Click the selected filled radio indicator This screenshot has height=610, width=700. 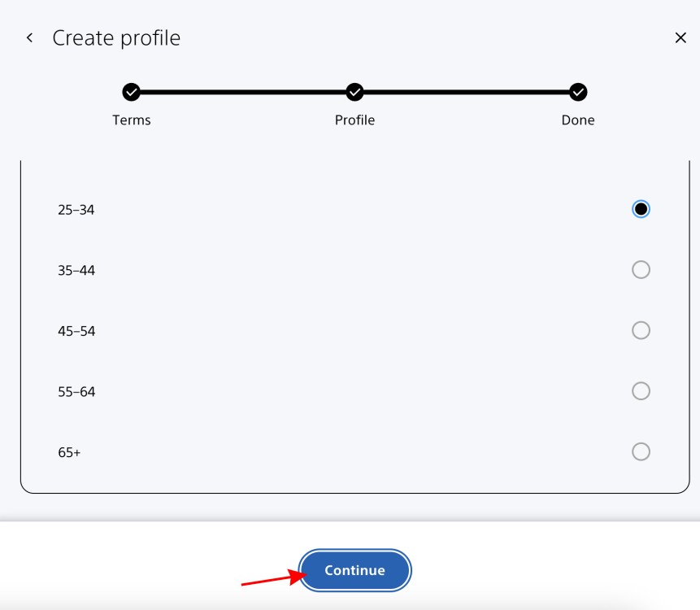click(641, 208)
